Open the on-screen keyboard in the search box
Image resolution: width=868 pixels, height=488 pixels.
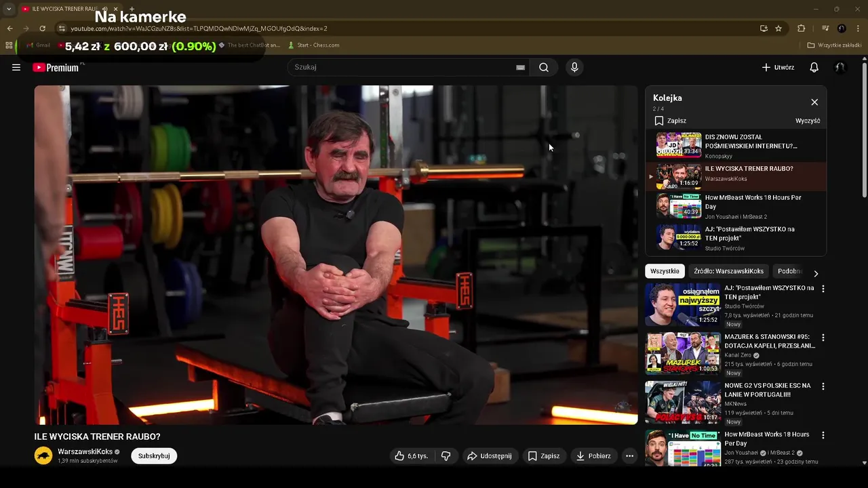click(520, 67)
